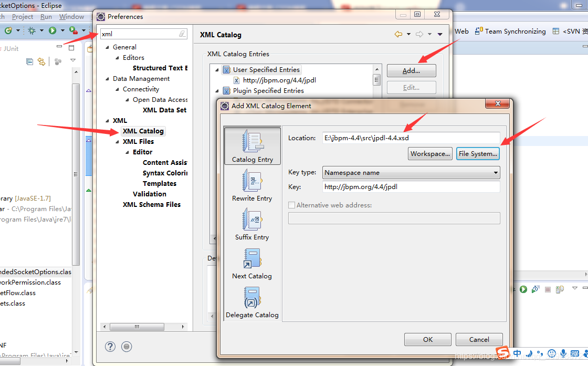This screenshot has height=366, width=588.
Task: Collapse Plugin Specified Entries tree node
Action: (217, 91)
